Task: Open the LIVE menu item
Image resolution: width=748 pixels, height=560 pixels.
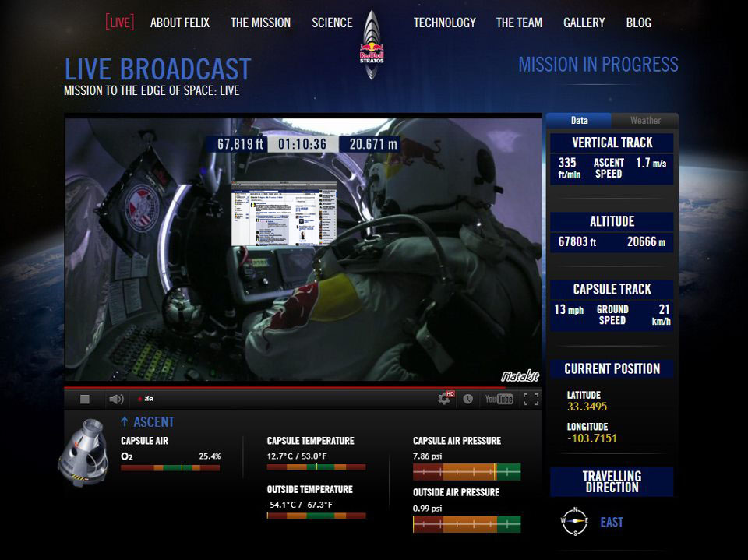Action: 120,23
